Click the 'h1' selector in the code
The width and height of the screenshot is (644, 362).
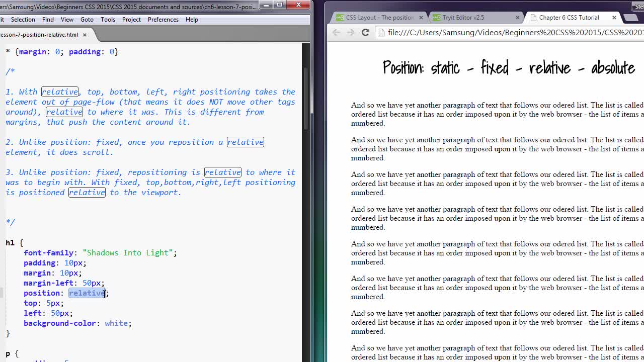[x=10, y=243]
